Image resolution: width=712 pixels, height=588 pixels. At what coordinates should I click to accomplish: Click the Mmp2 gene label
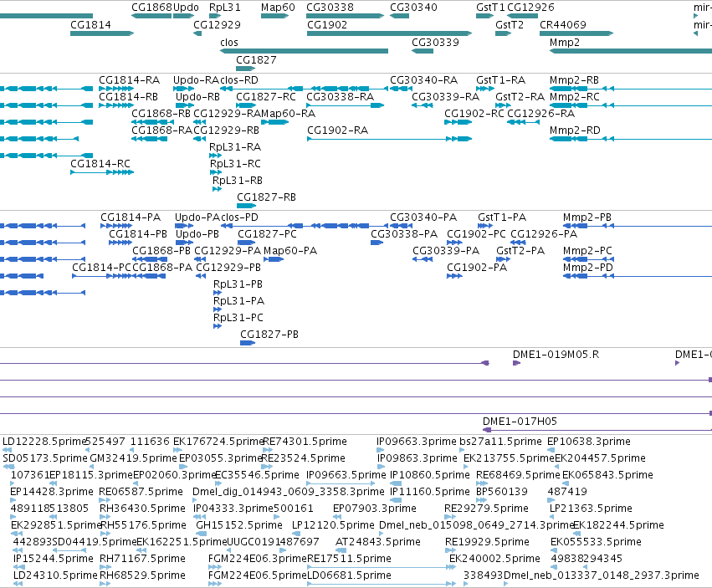565,42
